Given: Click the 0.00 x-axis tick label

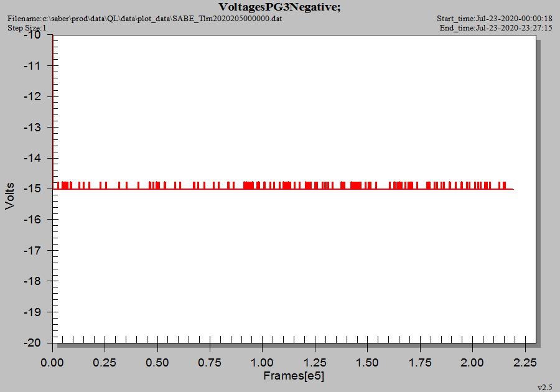Looking at the screenshot, I should pyautogui.click(x=52, y=363).
